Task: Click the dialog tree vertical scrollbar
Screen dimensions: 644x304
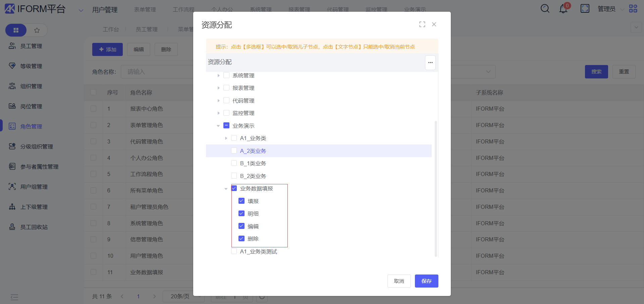Action: pyautogui.click(x=436, y=188)
